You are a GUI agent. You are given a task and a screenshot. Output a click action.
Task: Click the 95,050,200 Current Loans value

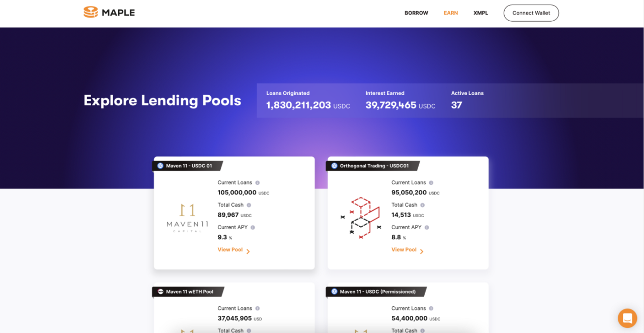[x=409, y=192]
